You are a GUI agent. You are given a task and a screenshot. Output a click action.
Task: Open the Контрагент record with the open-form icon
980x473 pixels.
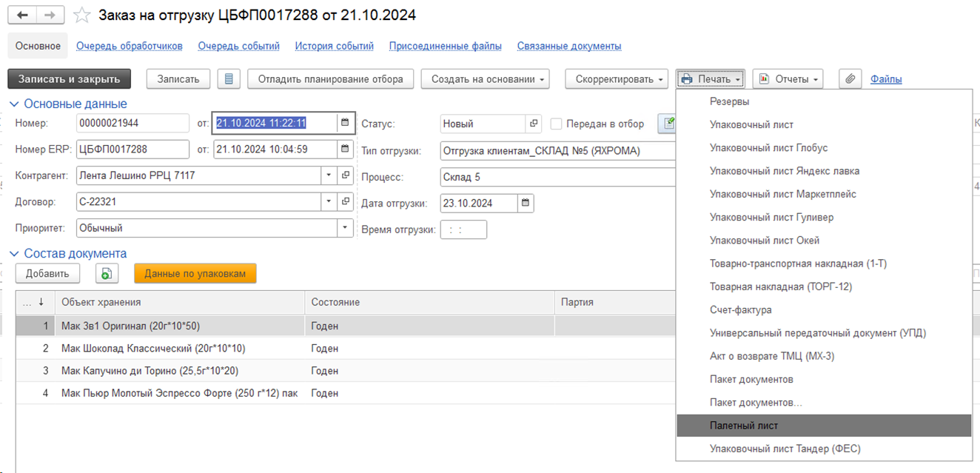(346, 176)
